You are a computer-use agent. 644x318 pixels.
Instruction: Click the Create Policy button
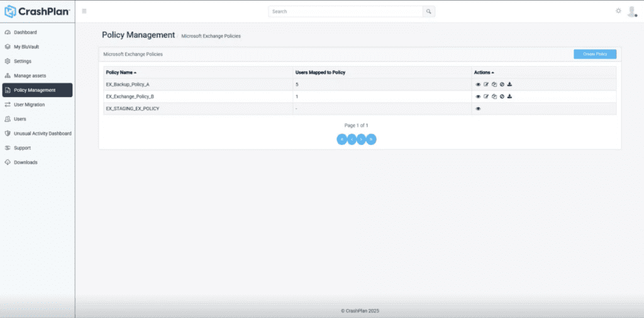595,54
